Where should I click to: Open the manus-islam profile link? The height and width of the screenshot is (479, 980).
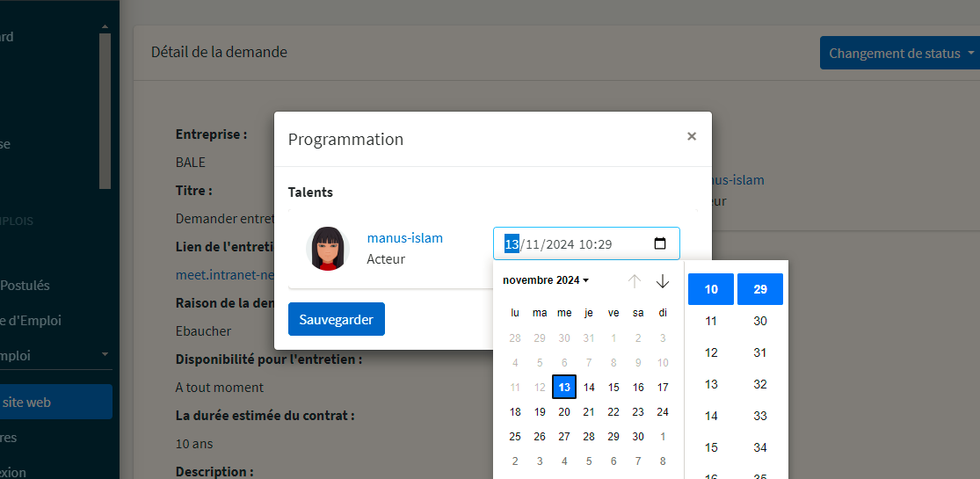click(405, 237)
